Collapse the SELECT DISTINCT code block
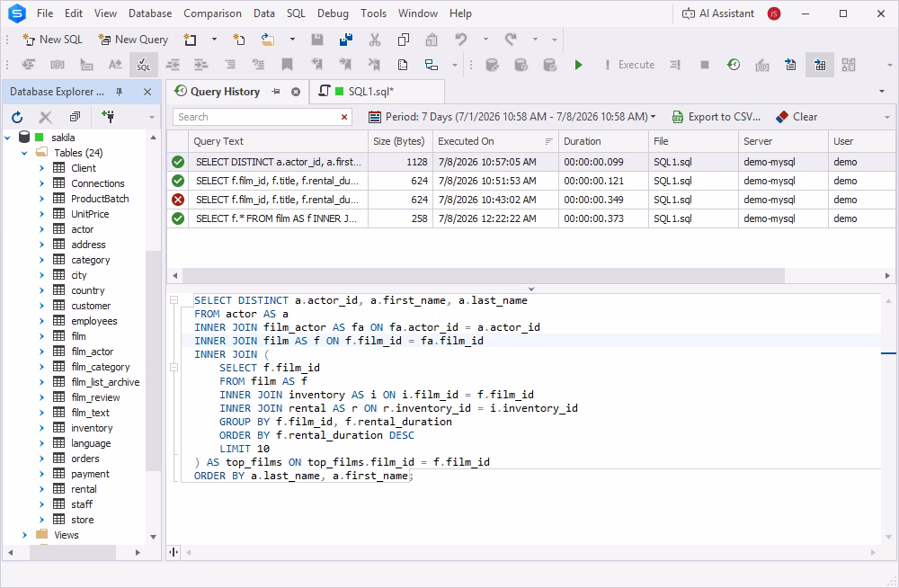Image resolution: width=899 pixels, height=588 pixels. (174, 300)
